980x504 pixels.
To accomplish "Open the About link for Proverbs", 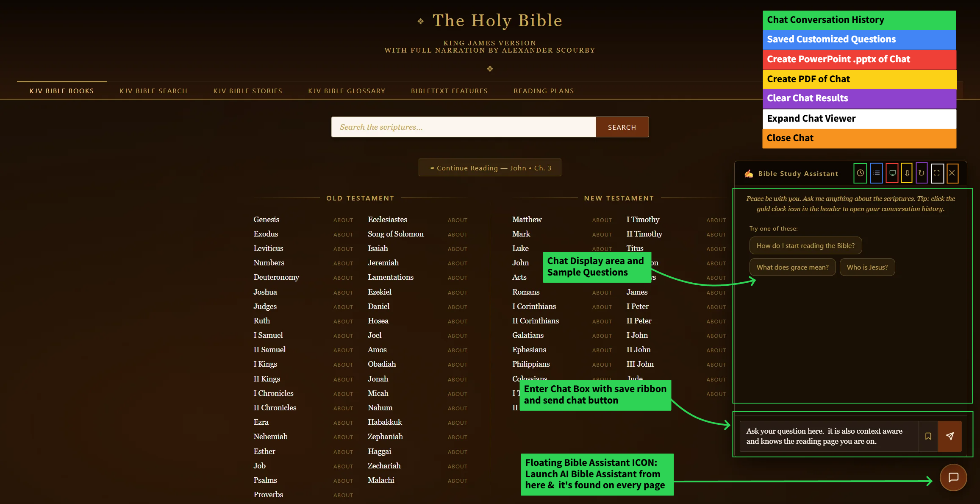I will [343, 495].
